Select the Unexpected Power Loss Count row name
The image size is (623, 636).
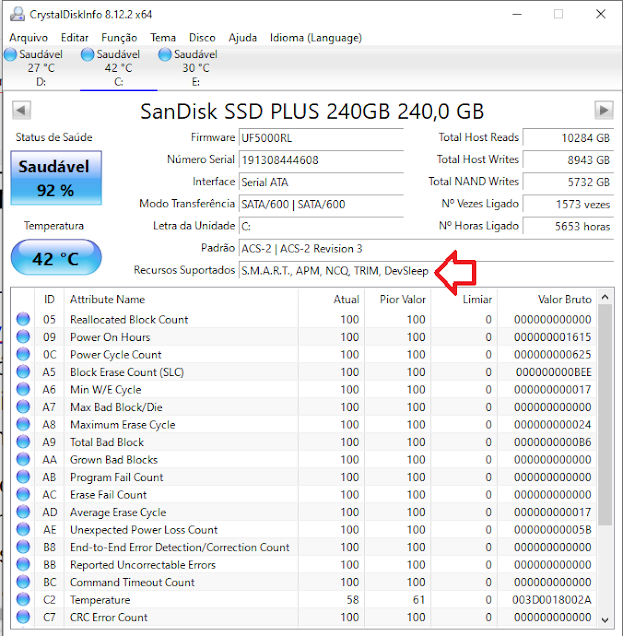[144, 530]
